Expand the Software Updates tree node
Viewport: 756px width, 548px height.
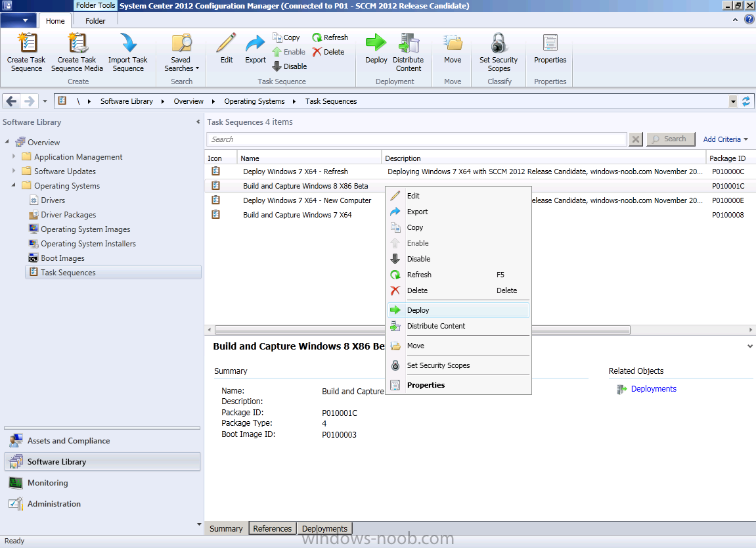coord(14,171)
